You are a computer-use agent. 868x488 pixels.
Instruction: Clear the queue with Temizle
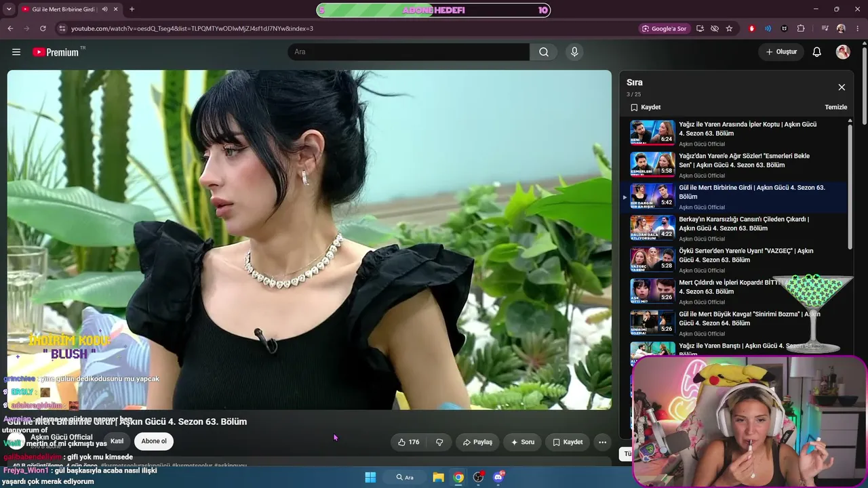(835, 107)
